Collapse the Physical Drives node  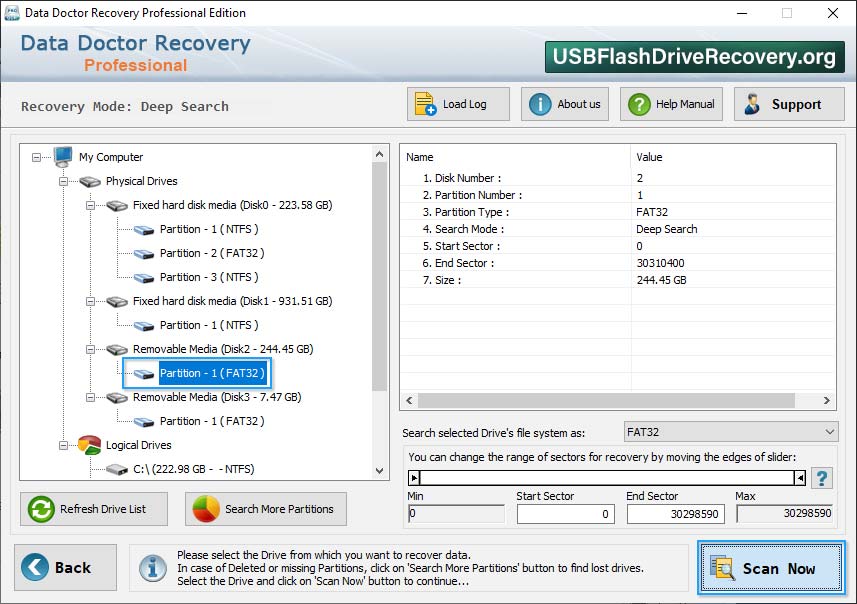tap(63, 181)
